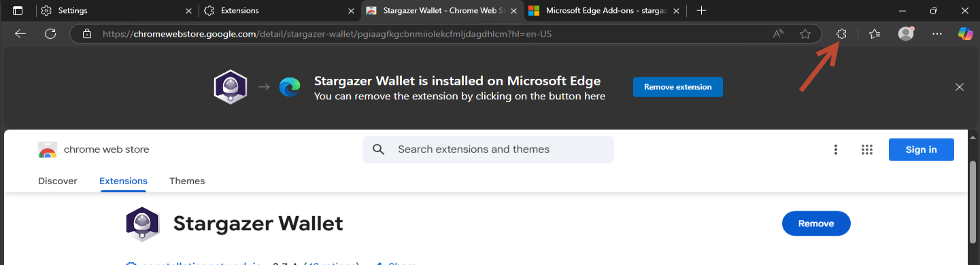Close the Stargazer Wallet Chrome Web Store tab
This screenshot has width=980, height=265.
(513, 11)
